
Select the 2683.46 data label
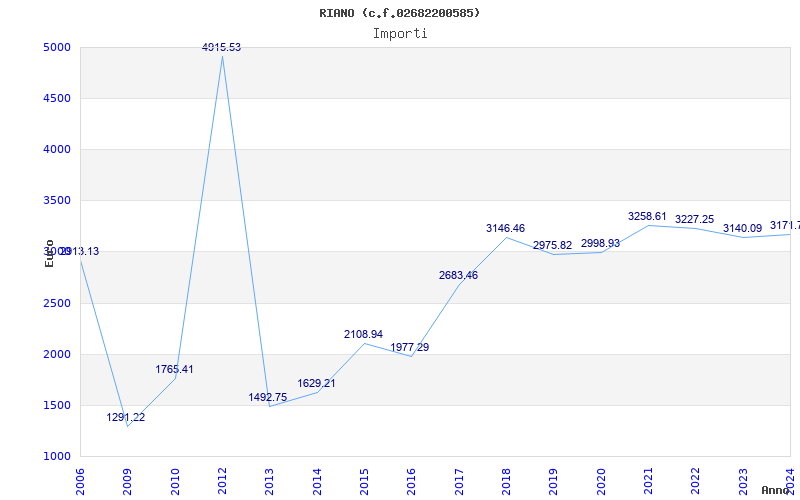coord(458,276)
